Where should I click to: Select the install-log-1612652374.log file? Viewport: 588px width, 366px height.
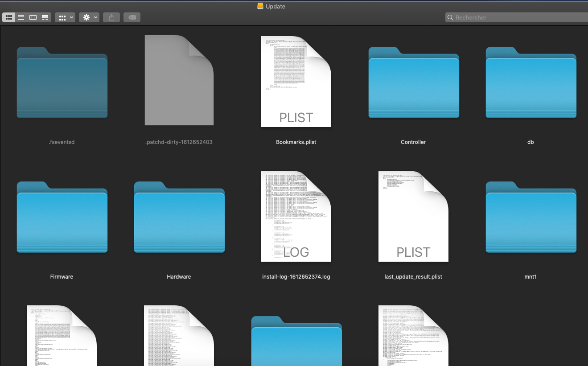tap(296, 216)
